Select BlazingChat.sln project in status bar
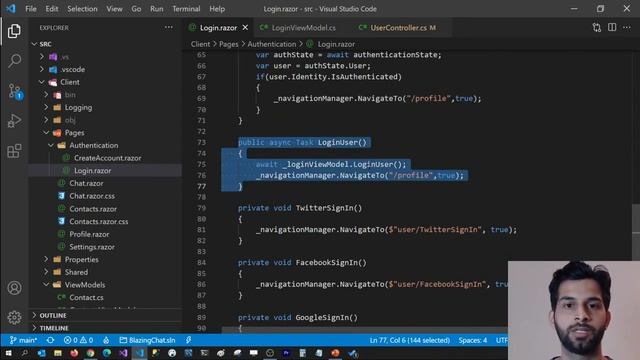The height and width of the screenshot is (360, 640). (x=147, y=340)
